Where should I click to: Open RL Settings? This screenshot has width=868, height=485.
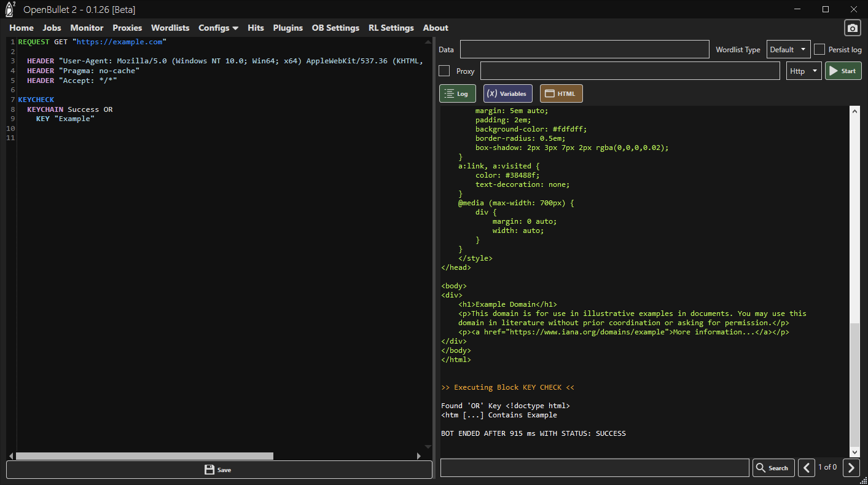click(391, 28)
